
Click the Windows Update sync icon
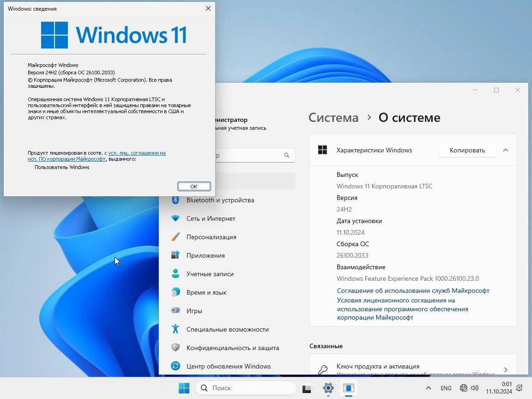[x=175, y=366]
